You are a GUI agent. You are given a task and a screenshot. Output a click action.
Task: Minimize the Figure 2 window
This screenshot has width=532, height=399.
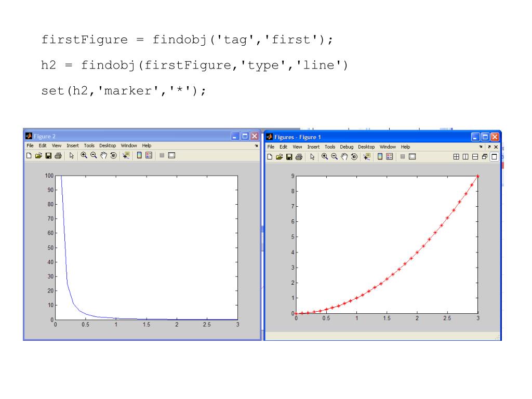click(235, 137)
